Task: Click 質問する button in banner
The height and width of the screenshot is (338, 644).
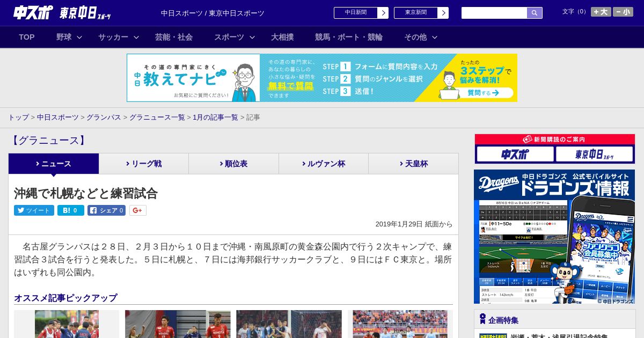Action: (x=482, y=93)
